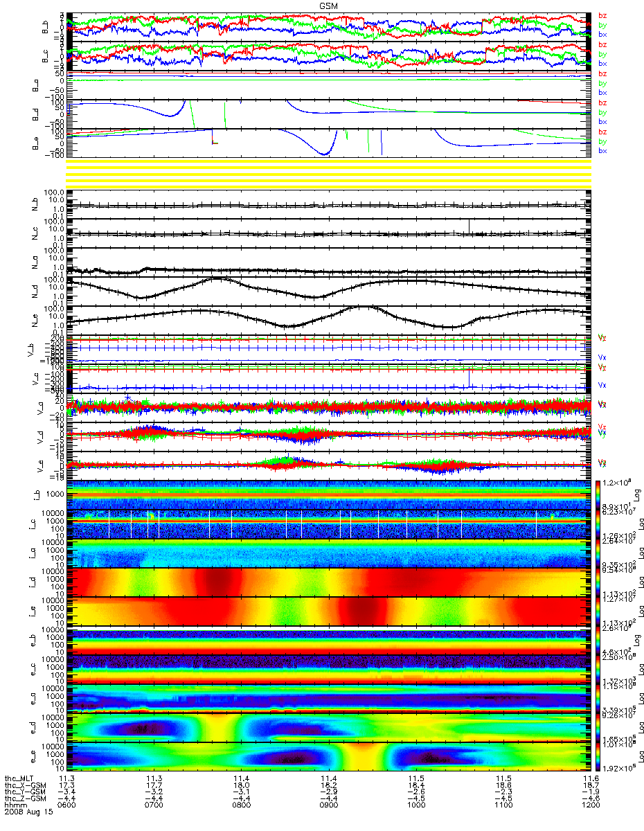The height and width of the screenshot is (831, 644).
Task: Click the -1.9 value in thc_Y-GSM row
Action: tap(590, 793)
